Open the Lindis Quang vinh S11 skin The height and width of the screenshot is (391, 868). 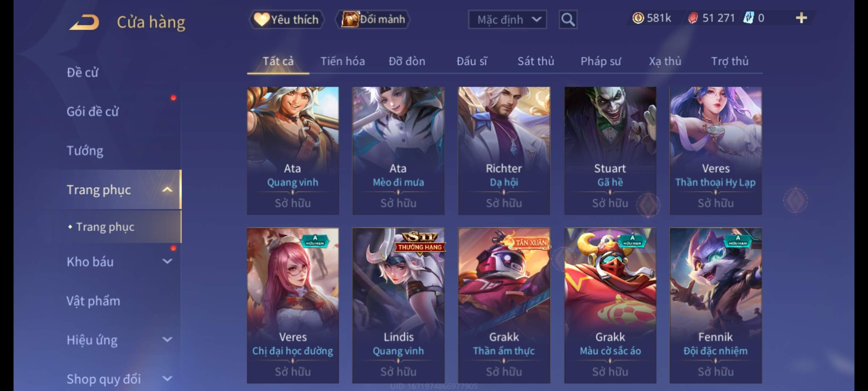pos(398,305)
